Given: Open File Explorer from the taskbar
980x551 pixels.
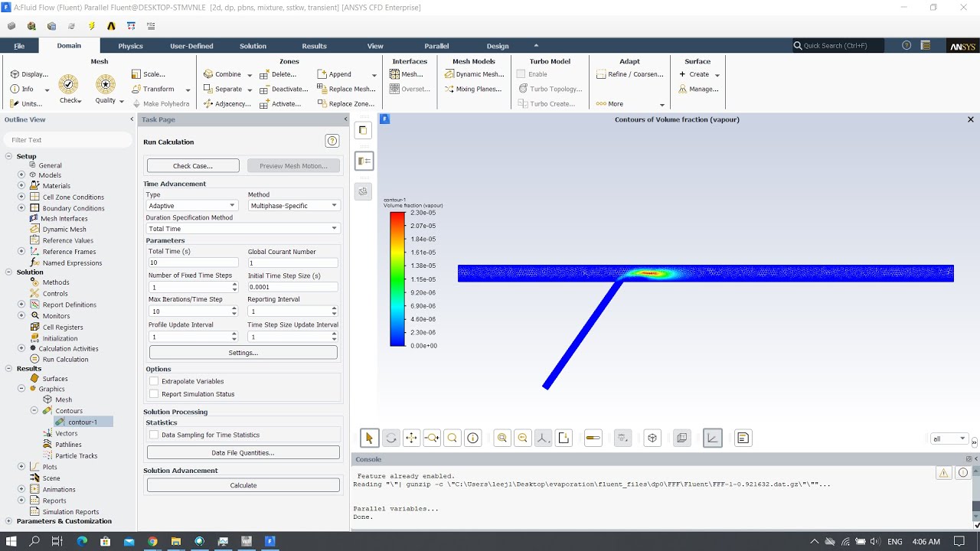Looking at the screenshot, I should [x=175, y=541].
